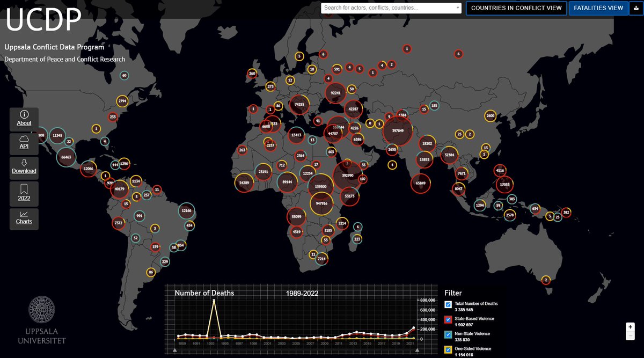
Task: Select the 5214 fatalities bubble
Action: [x=342, y=223]
